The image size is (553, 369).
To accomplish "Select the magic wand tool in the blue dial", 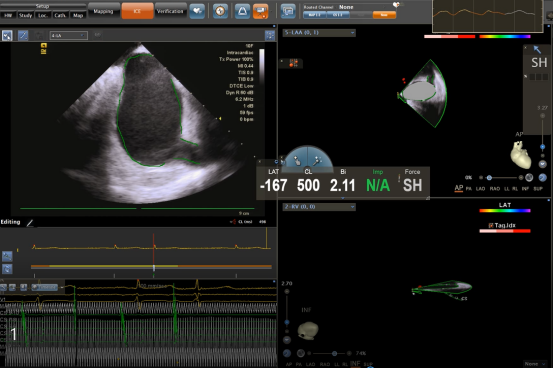I will pos(317,161).
